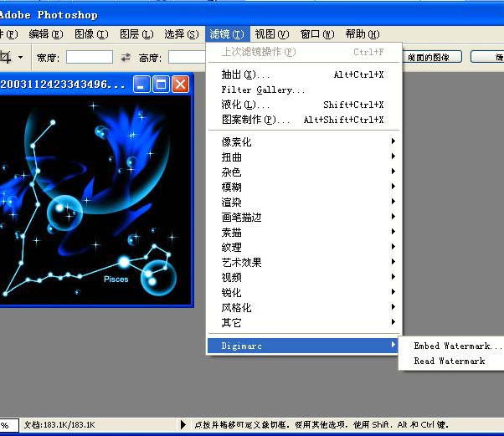The image size is (504, 436).
Task: Open the 视图 menu
Action: pos(271,34)
